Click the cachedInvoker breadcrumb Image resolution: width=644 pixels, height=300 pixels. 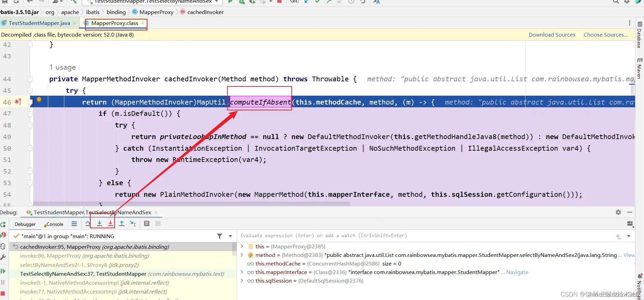[202, 12]
